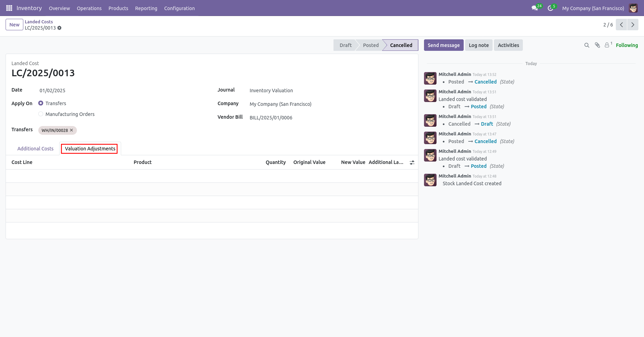Open the Overview menu
The height and width of the screenshot is (337, 644).
(x=59, y=8)
